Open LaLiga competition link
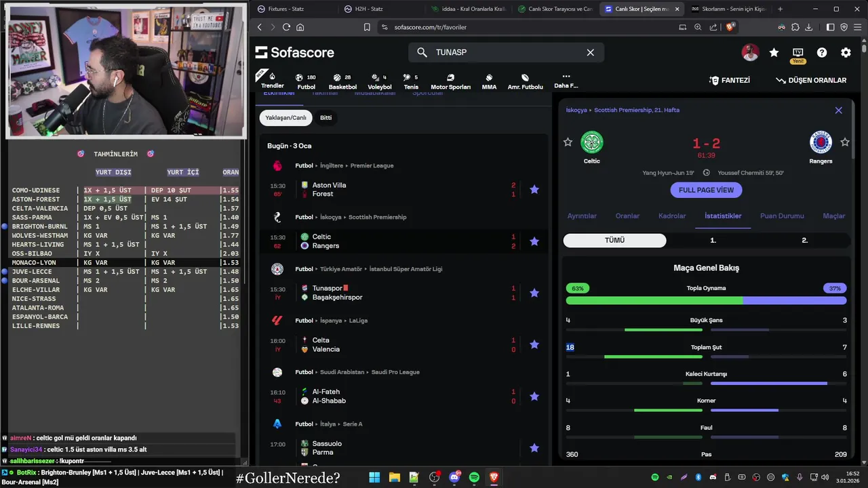 click(x=358, y=321)
